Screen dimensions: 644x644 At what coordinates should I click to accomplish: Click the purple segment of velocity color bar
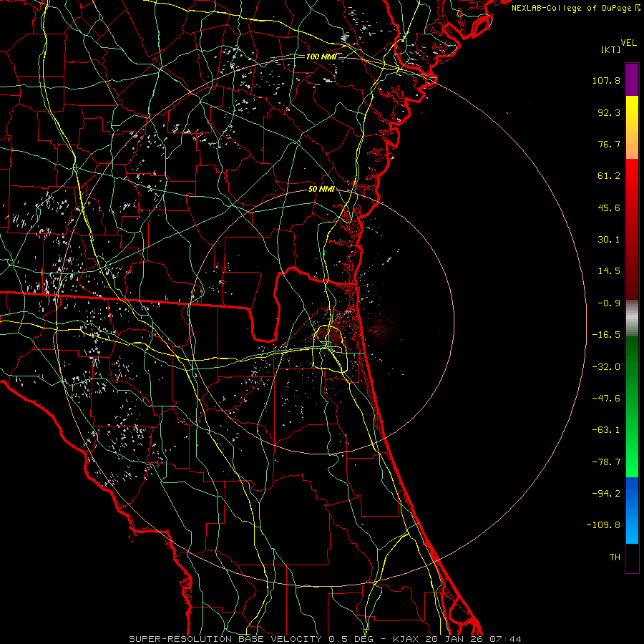point(632,79)
